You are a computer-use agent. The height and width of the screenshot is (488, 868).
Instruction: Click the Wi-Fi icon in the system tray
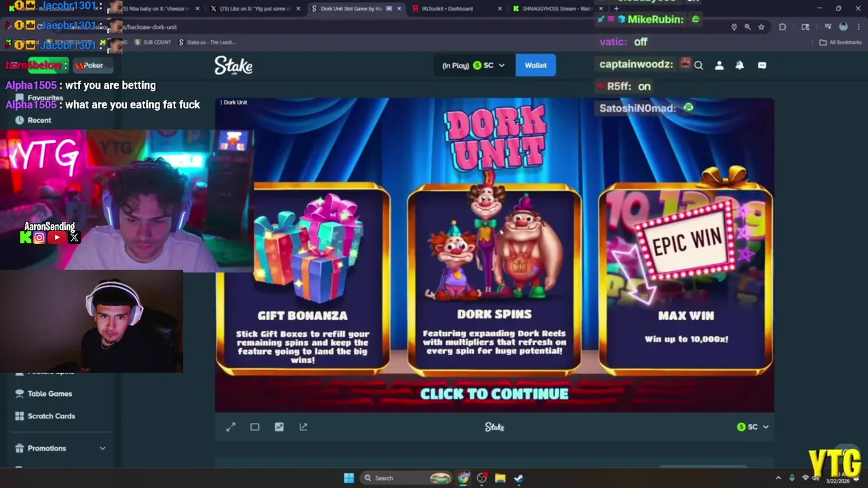coord(805,478)
